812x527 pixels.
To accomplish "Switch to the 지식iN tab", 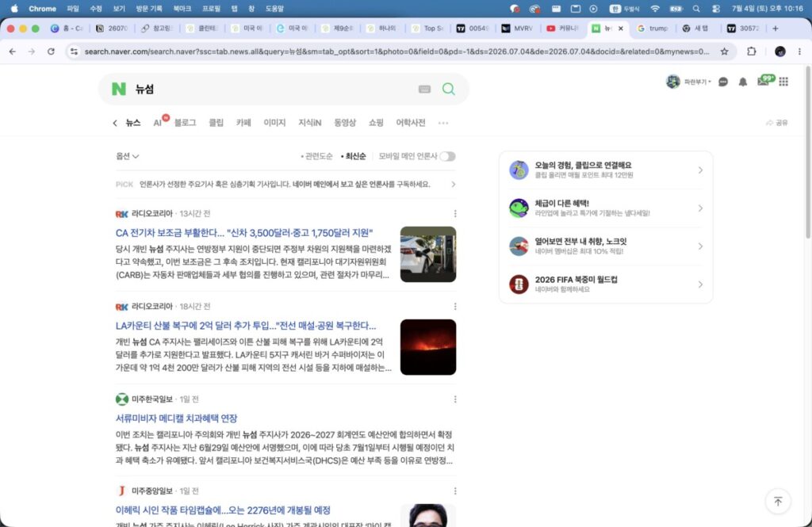I will [310, 123].
